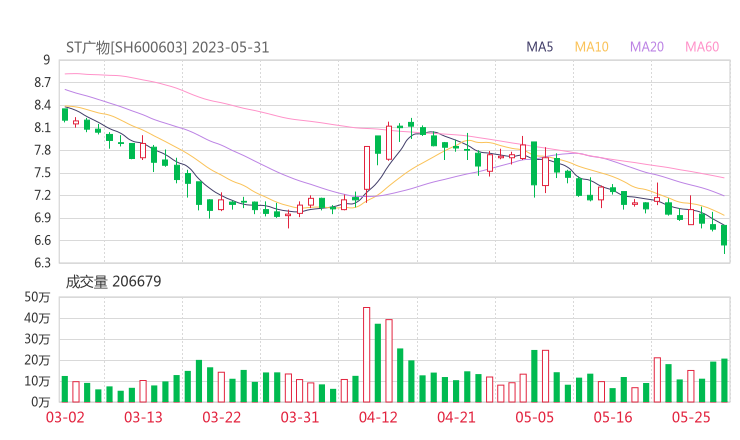Image resolution: width=740 pixels, height=440 pixels.
Task: Click the 40万 volume axis label
Action: (x=37, y=318)
